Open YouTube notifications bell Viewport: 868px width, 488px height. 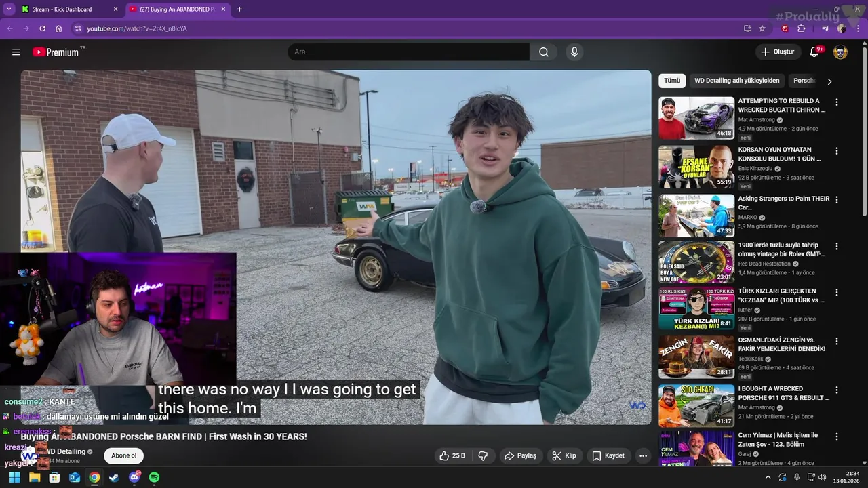point(814,52)
